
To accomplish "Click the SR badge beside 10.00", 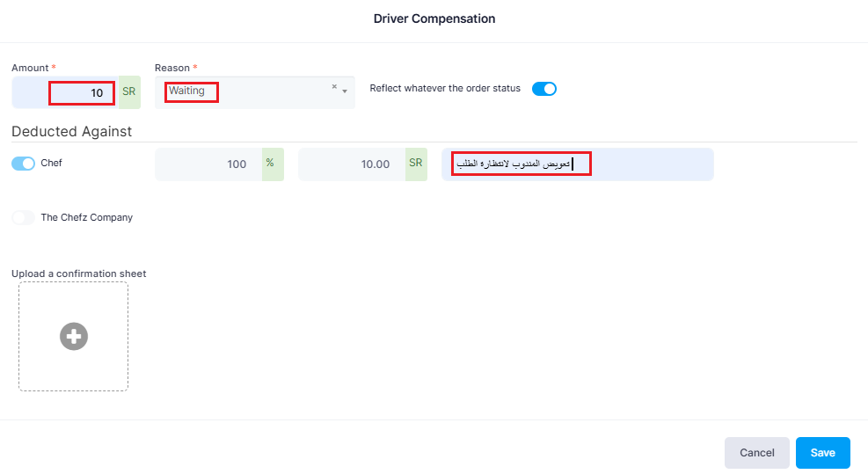I will tap(416, 164).
